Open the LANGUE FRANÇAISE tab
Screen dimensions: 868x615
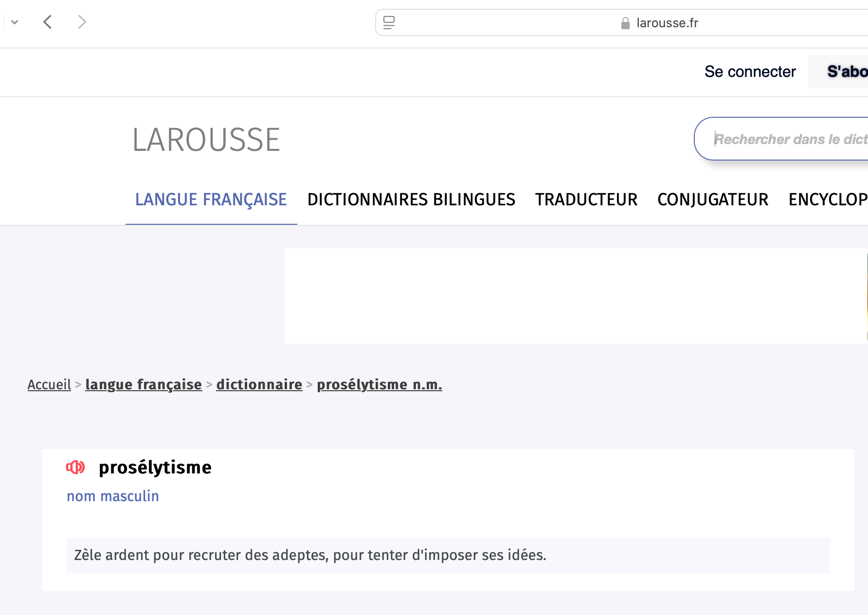pyautogui.click(x=211, y=200)
